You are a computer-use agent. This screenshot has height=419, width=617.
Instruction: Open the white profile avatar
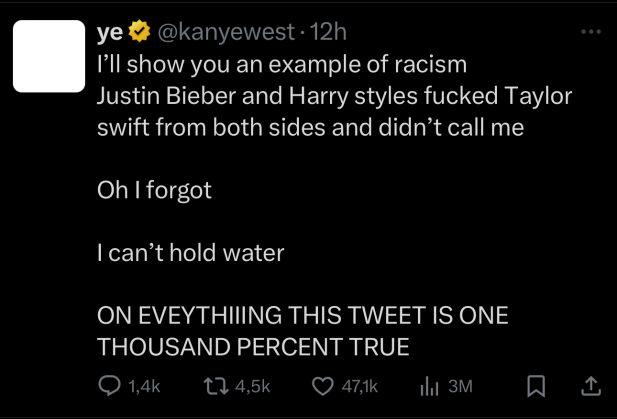point(49,56)
